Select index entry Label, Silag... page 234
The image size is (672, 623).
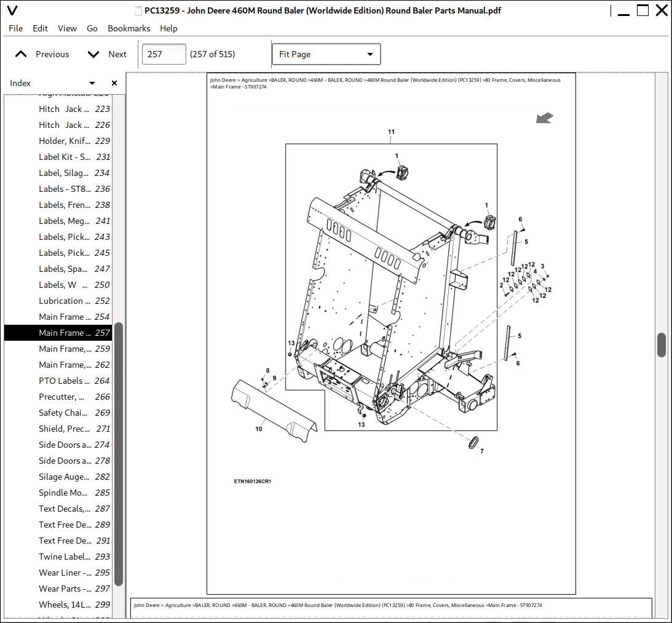point(58,173)
